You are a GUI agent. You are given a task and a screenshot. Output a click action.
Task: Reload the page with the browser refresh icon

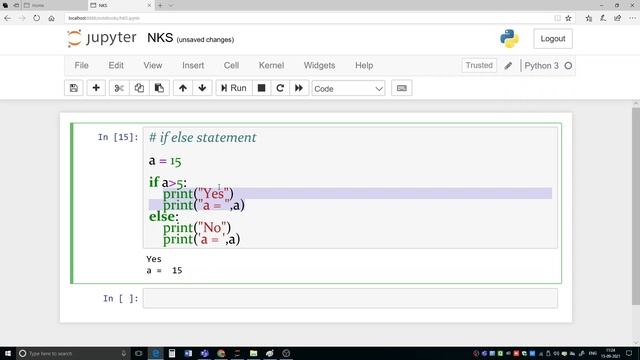(x=37, y=18)
